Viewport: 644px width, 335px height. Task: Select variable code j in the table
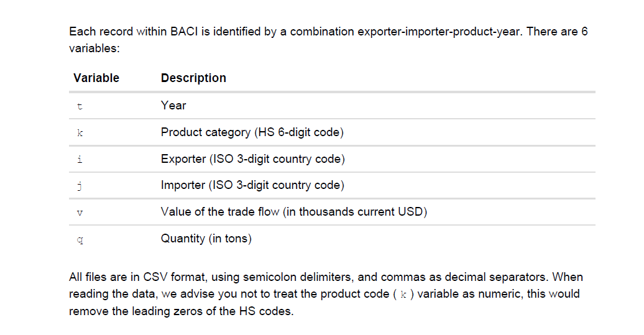click(79, 186)
